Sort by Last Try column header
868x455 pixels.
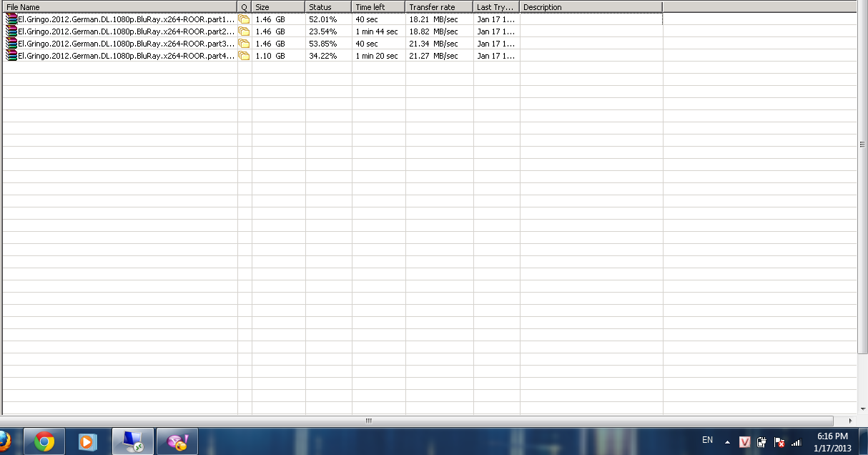pos(497,7)
